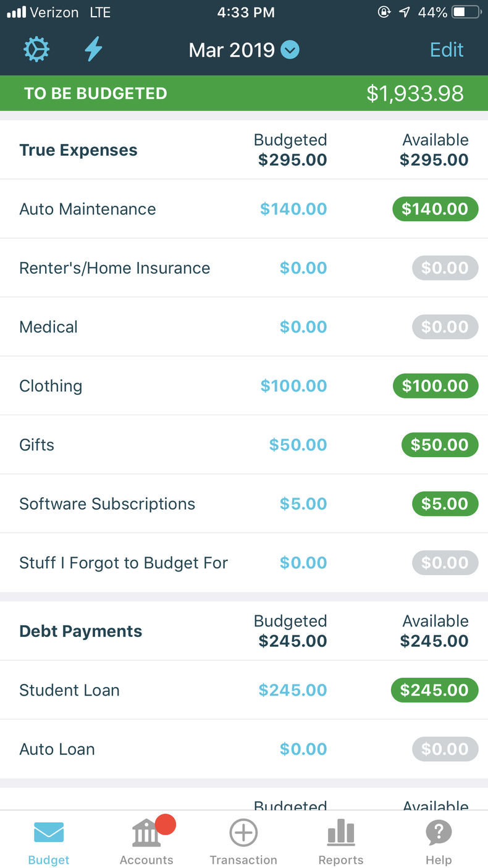Tap the To Be Budgeted green banner
This screenshot has height=868, width=488.
244,93
